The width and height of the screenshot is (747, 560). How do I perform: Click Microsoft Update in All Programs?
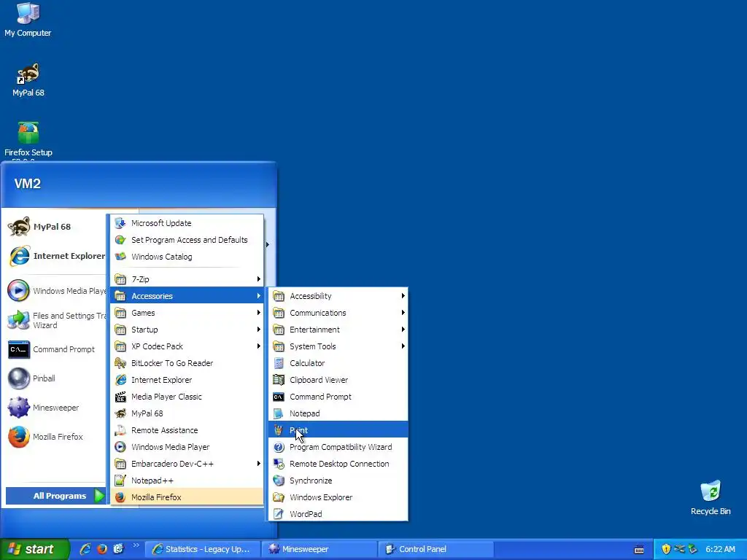tap(187, 223)
